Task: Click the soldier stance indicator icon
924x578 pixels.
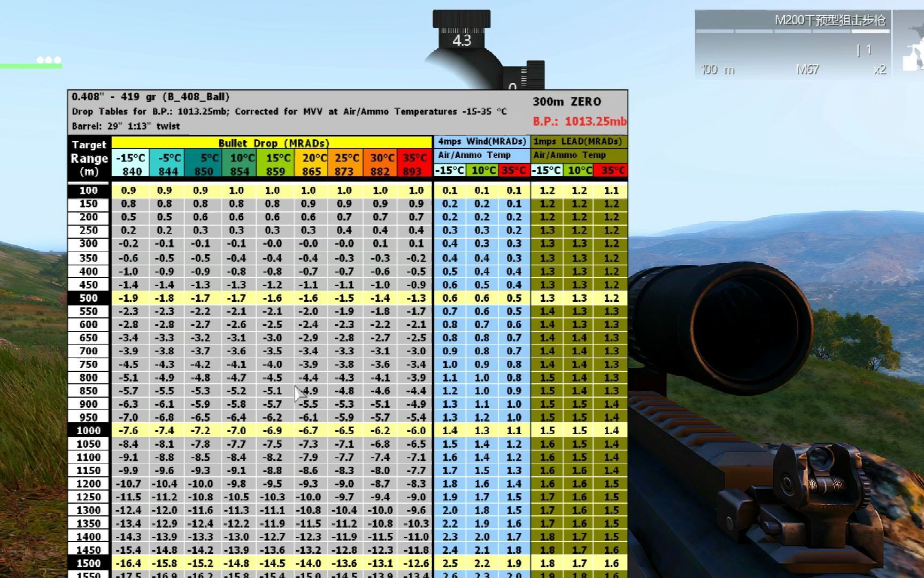Action: tap(913, 47)
